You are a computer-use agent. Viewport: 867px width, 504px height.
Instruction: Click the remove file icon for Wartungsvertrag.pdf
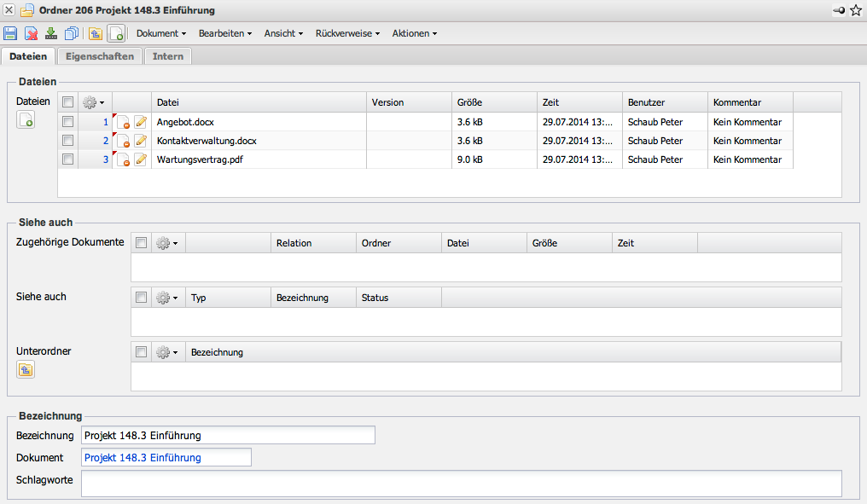(122, 159)
